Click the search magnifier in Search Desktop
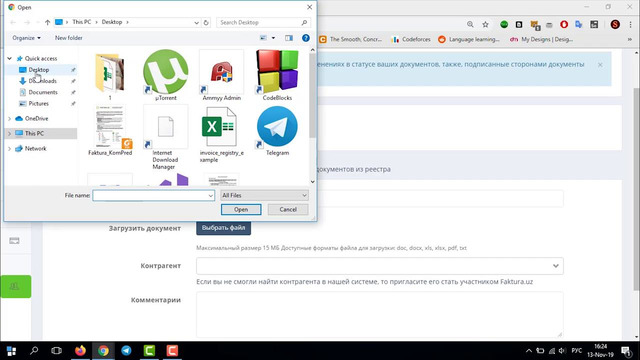640x360 pixels. [304, 22]
